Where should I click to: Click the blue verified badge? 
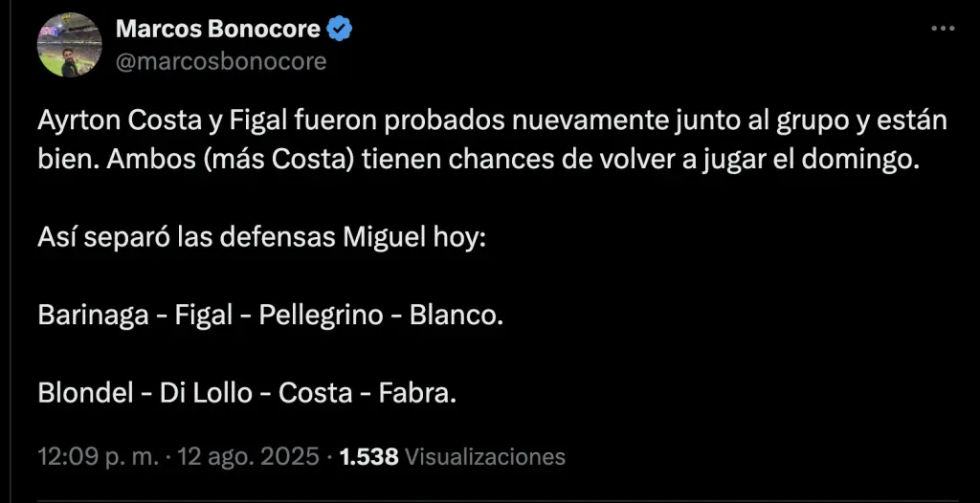[340, 30]
